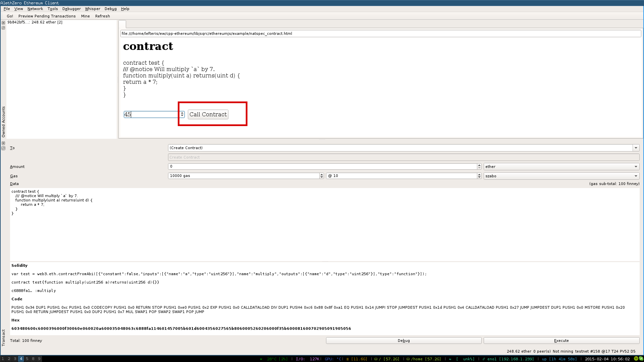This screenshot has height=362, width=644.
Task: Adjust the gas price stepper at 10
Action: click(479, 176)
